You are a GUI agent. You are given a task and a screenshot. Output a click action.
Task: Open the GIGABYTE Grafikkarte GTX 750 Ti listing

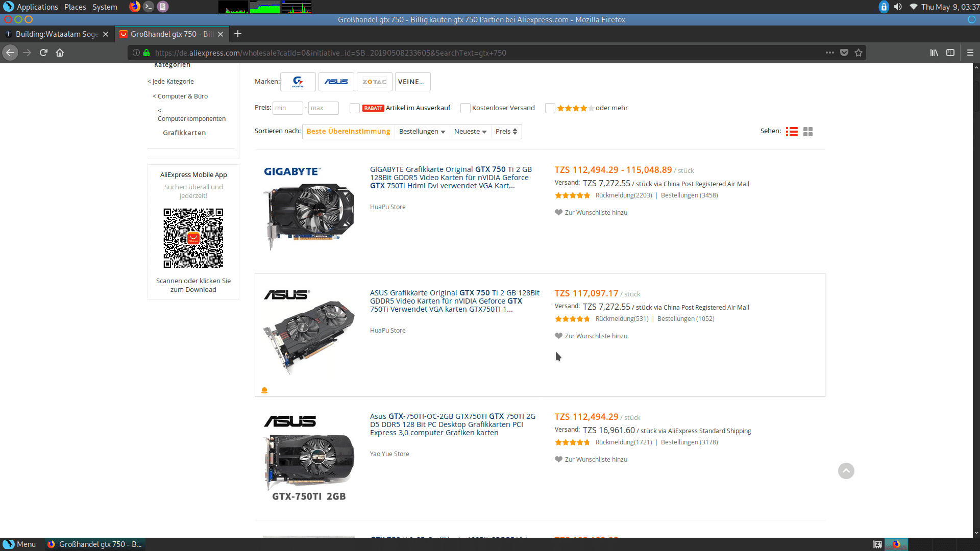pyautogui.click(x=451, y=178)
